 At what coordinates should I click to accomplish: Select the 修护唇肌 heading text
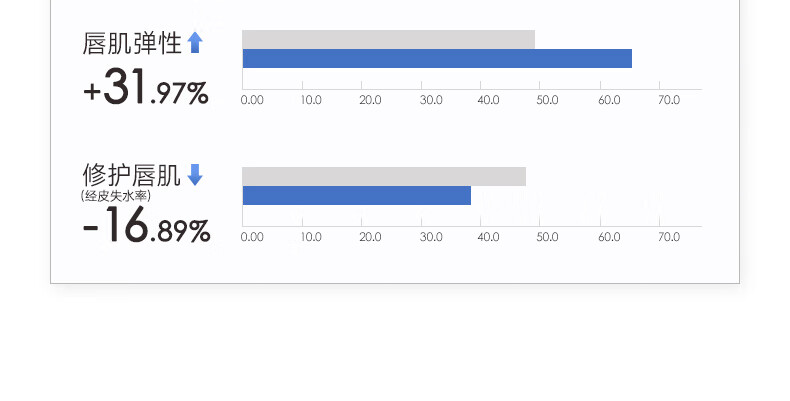131,175
